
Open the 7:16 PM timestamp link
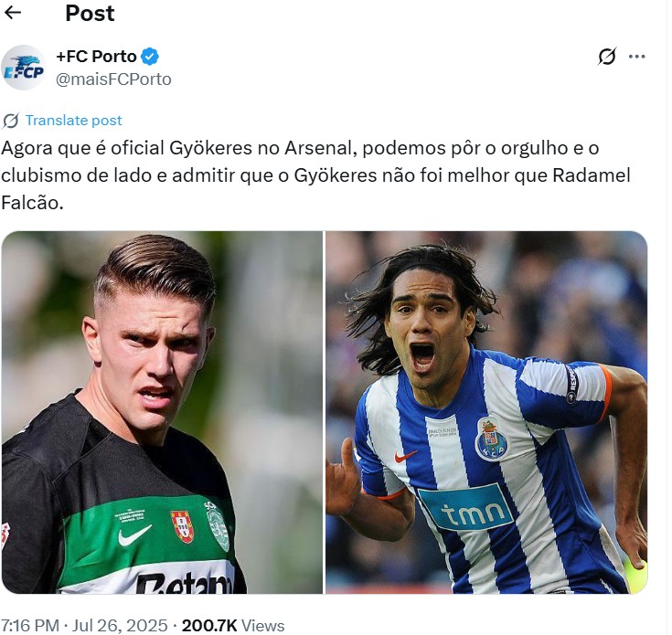[29, 625]
